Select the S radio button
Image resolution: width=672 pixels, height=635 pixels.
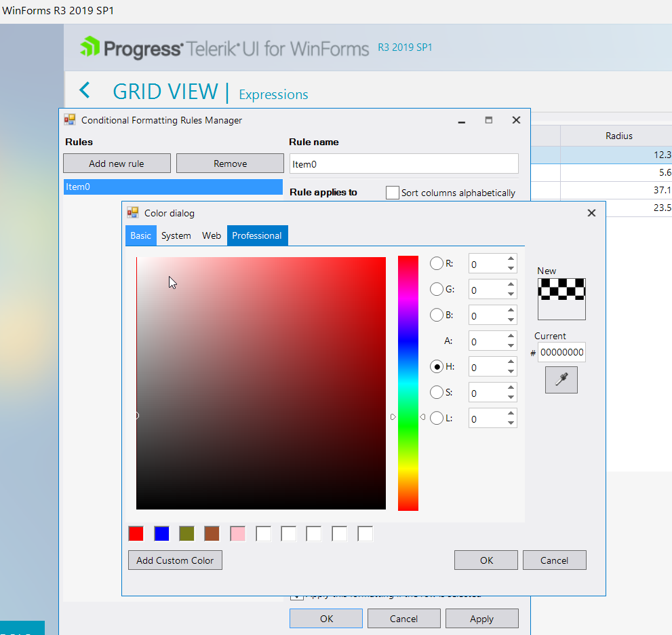436,392
